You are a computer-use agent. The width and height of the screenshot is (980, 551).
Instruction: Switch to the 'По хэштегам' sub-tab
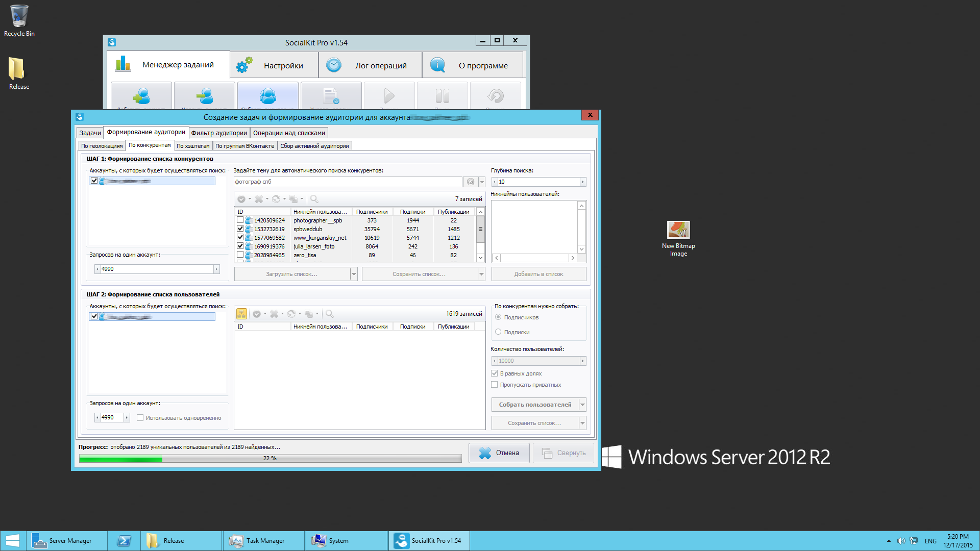tap(193, 146)
